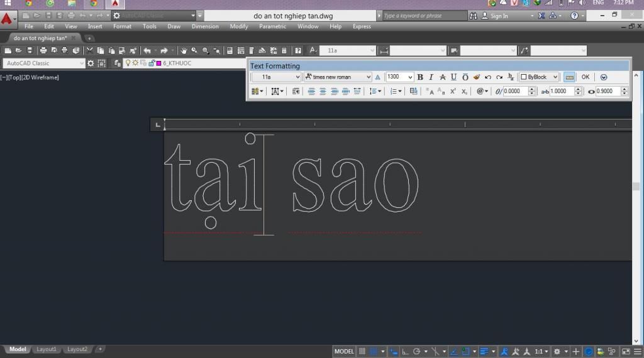The image size is (644, 358).
Task: Increase the width factor 0.9000 spinner
Action: coord(625,89)
